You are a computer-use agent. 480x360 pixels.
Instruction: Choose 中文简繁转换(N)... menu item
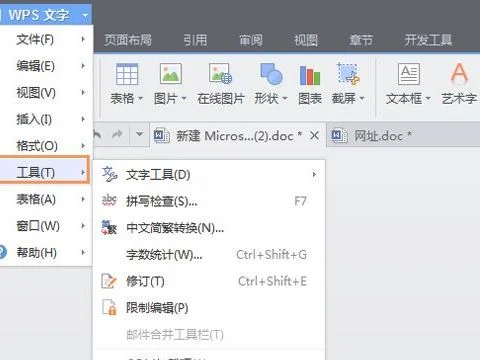point(209,228)
